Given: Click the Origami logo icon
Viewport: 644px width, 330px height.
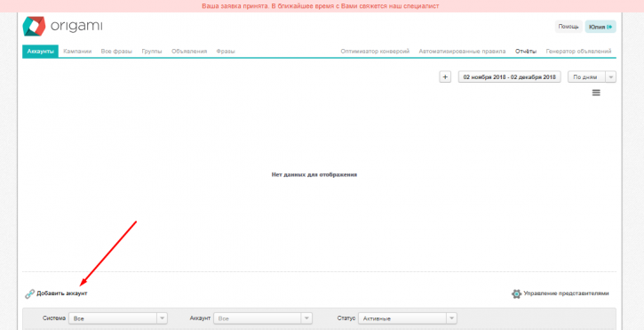Looking at the screenshot, I should pyautogui.click(x=34, y=27).
